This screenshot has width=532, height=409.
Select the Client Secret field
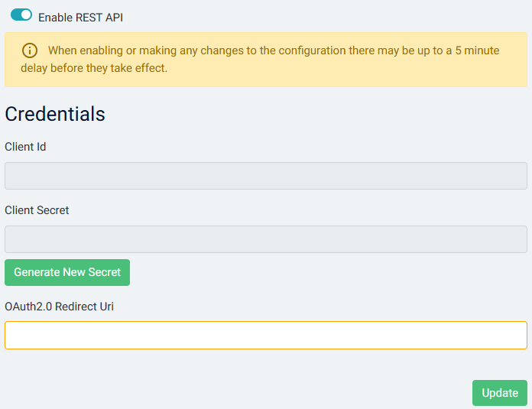(265, 239)
